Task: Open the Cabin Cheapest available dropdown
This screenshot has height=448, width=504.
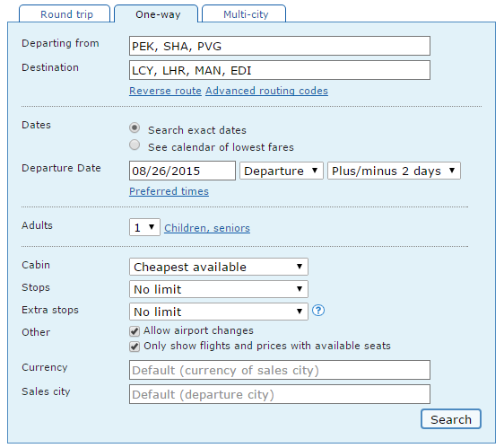Action: 219,267
